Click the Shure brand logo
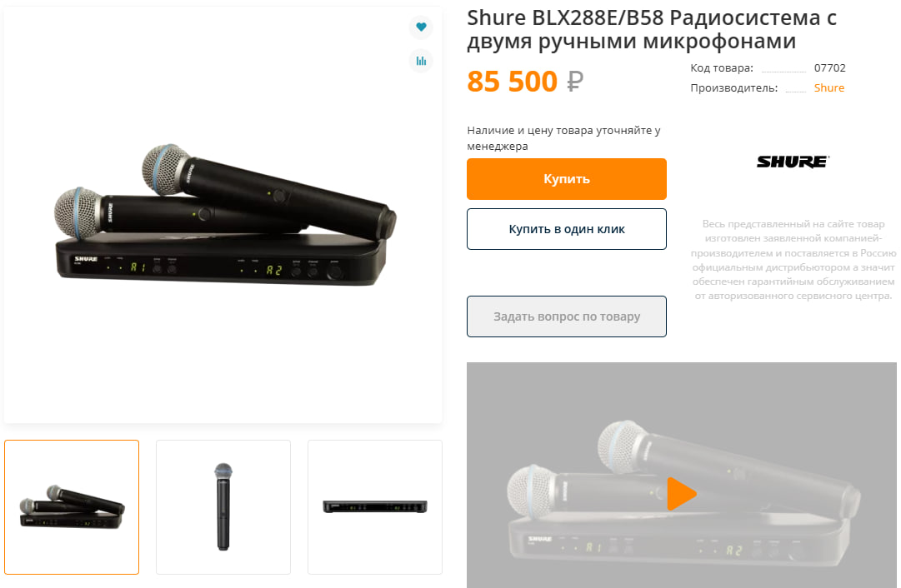Screen dimensions: 901x588 (x=793, y=162)
